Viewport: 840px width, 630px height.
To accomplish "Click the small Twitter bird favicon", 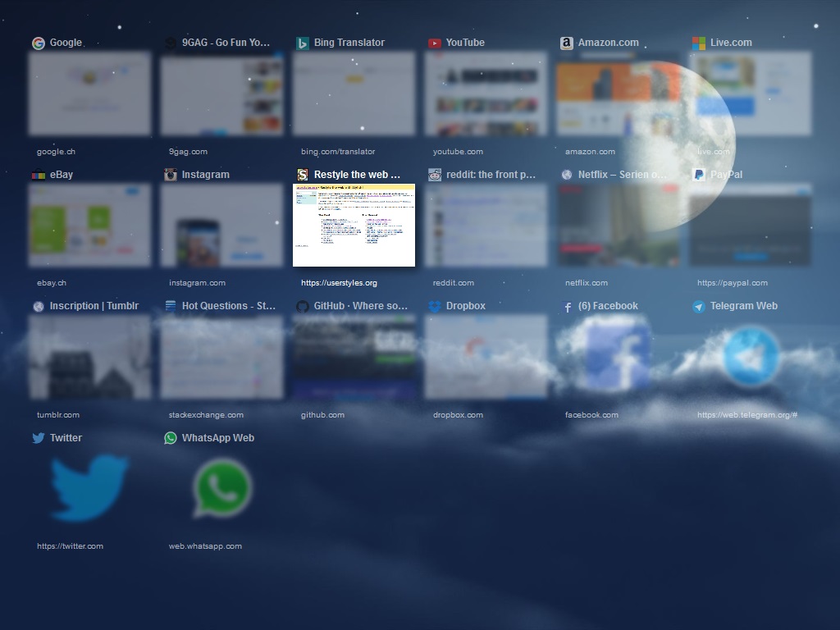I will click(39, 438).
